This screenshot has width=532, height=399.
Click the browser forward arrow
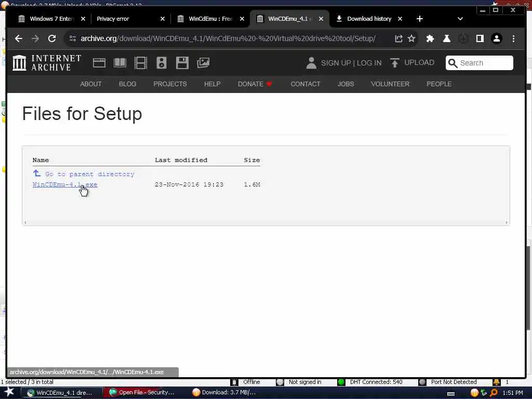(x=35, y=38)
